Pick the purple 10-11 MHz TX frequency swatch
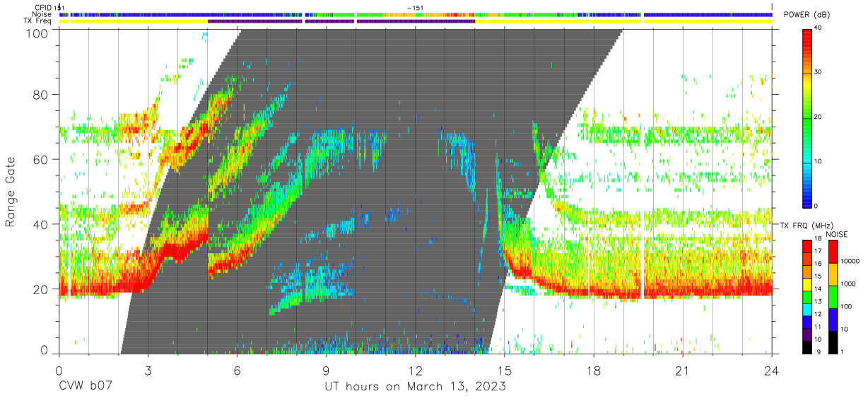Viewport: 868px width, 401px height. pos(807,334)
